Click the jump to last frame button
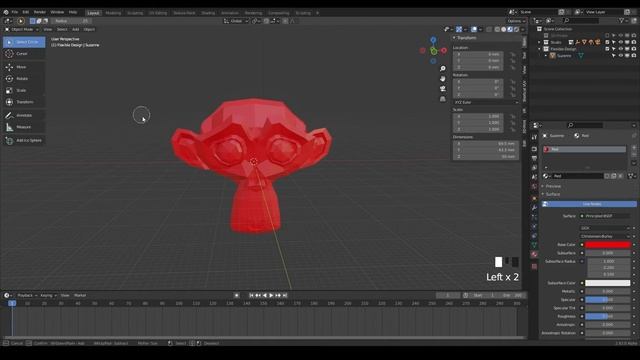Image resolution: width=640 pixels, height=360 pixels. point(285,295)
